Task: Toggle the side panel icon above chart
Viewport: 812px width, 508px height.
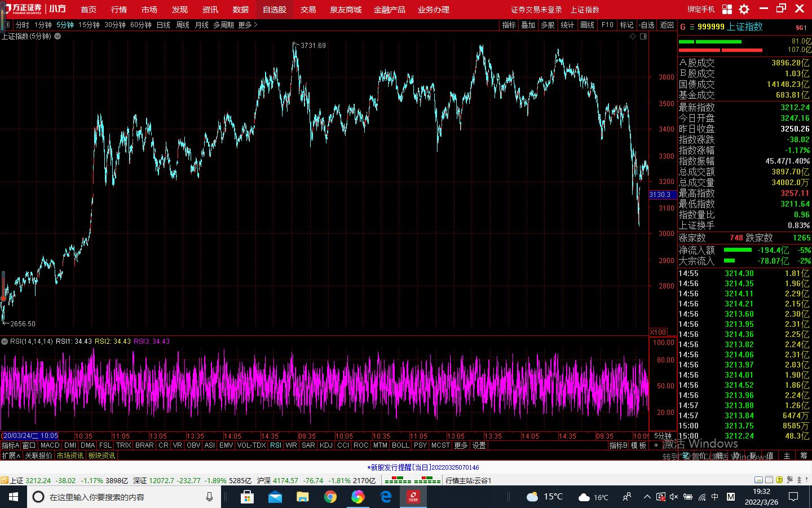Action: [643, 36]
